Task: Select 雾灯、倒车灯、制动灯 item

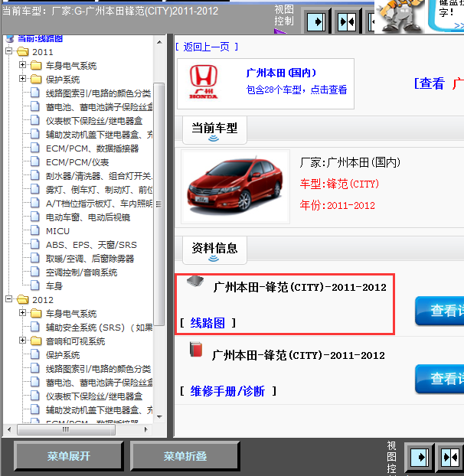Action: coord(100,190)
